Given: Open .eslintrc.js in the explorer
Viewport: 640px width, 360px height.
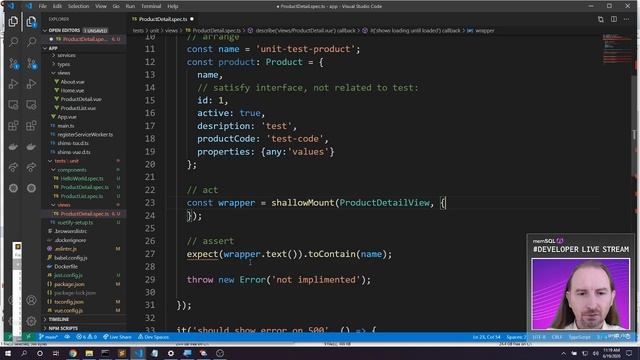Looking at the screenshot, I should pos(65,249).
